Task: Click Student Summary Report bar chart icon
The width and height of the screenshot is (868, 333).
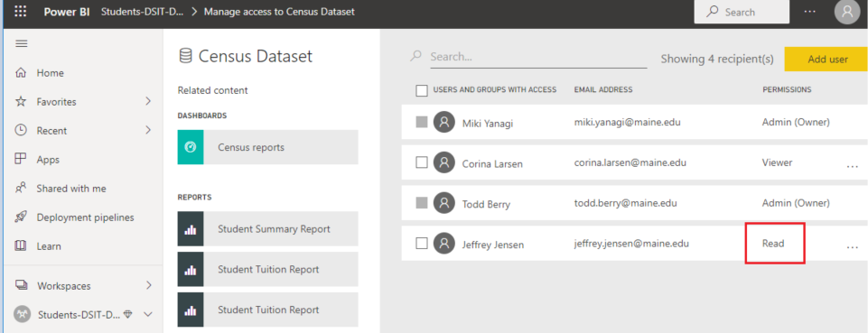Action: tap(191, 228)
